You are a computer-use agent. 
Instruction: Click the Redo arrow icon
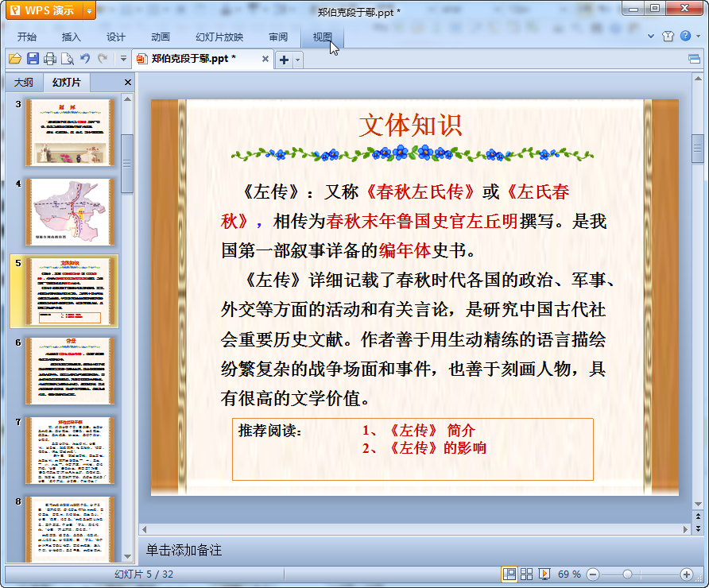coord(103,58)
